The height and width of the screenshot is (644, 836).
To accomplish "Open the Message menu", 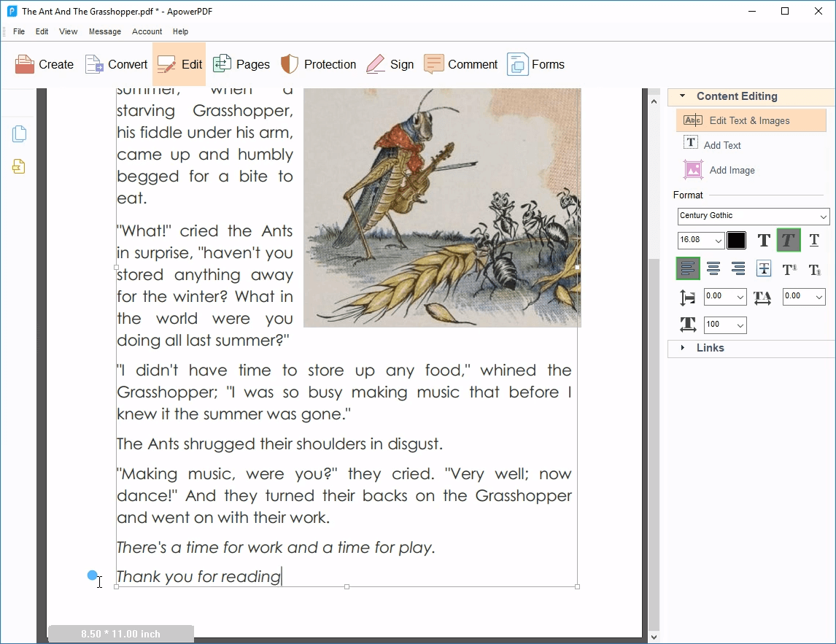I will pyautogui.click(x=104, y=31).
